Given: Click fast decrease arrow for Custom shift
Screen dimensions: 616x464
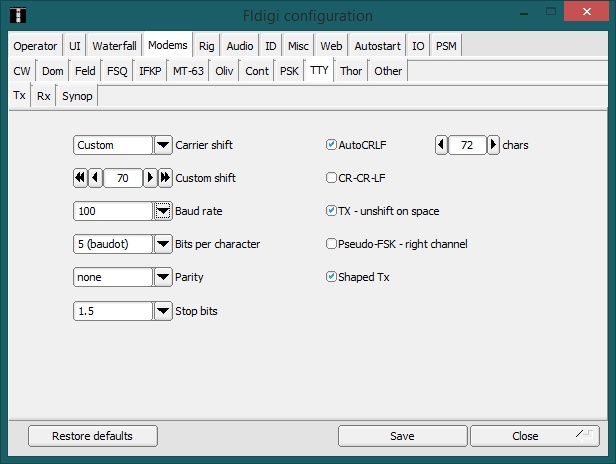Looking at the screenshot, I should [80, 178].
